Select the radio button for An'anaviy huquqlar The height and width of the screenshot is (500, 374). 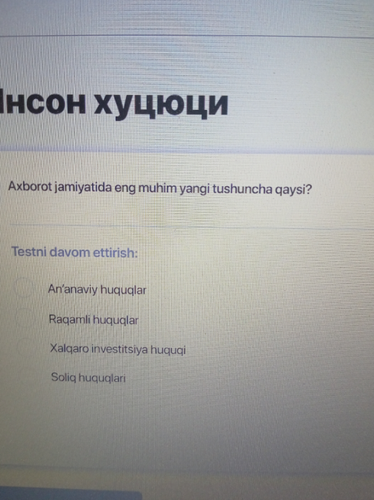(23, 287)
